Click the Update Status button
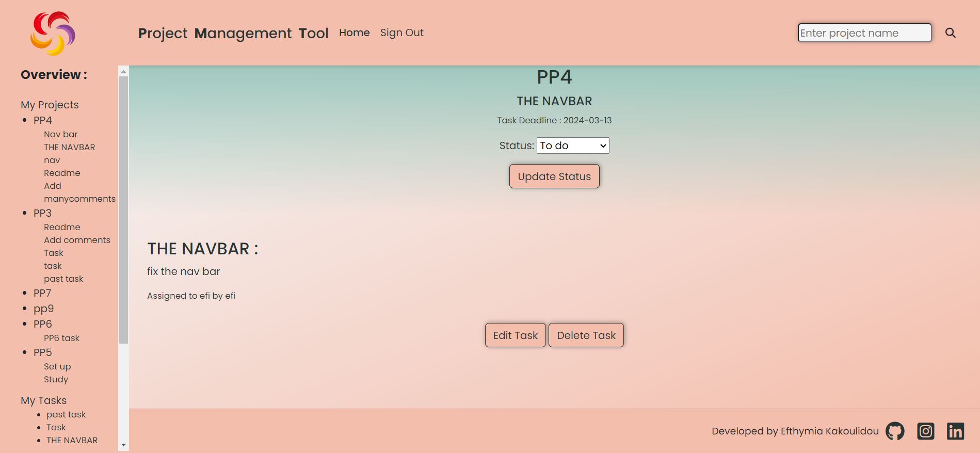Screen dimensions: 980x453 [x=554, y=176]
